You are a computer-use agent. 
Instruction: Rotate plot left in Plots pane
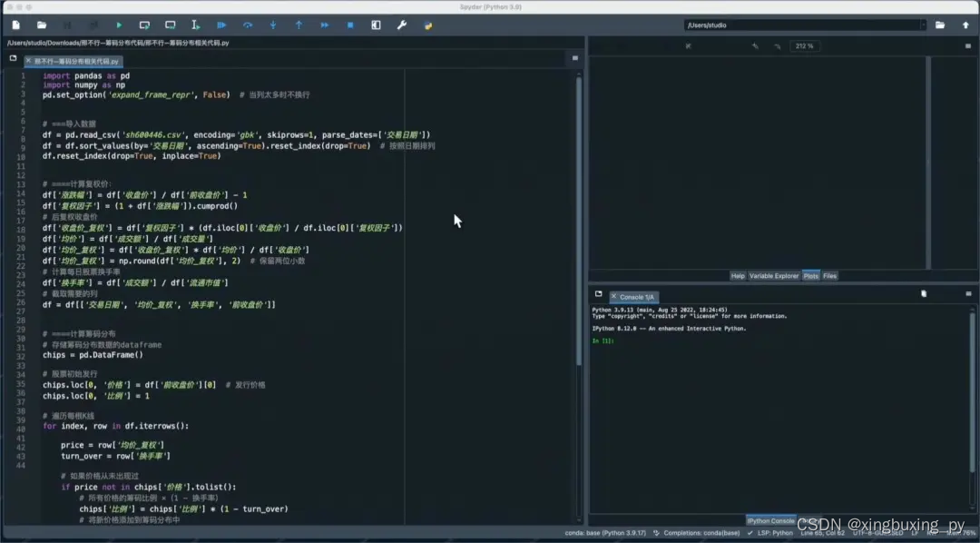(755, 46)
